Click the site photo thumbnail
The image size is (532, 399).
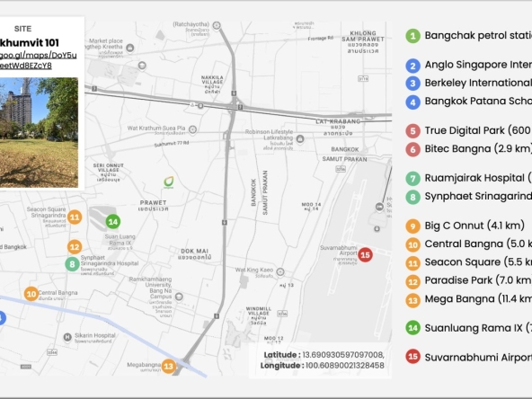39,132
